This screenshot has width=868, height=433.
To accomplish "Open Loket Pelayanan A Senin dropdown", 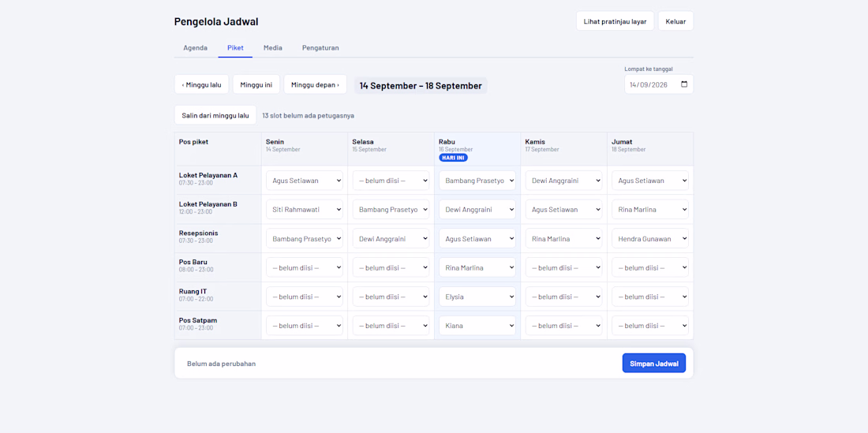I will coord(305,181).
